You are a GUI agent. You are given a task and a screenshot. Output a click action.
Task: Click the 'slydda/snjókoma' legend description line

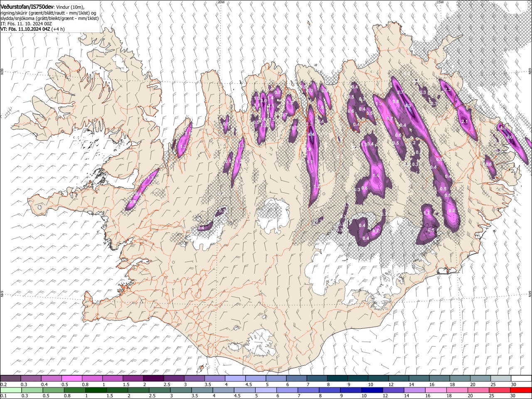click(49, 18)
